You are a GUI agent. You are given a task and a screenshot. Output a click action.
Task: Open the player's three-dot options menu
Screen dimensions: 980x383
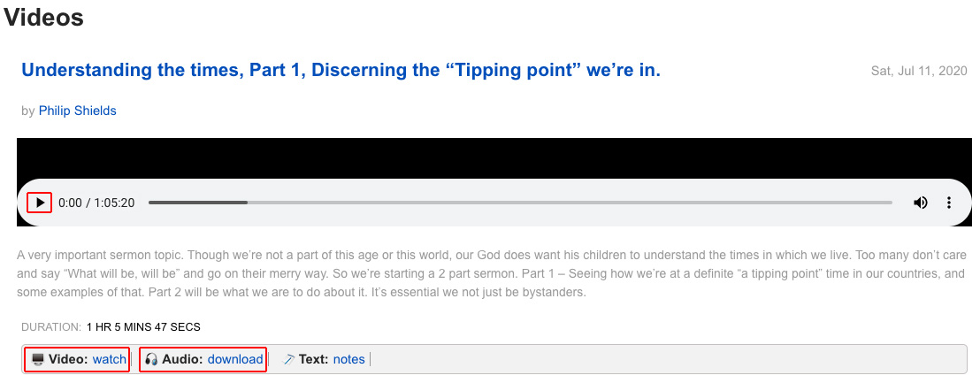(949, 203)
